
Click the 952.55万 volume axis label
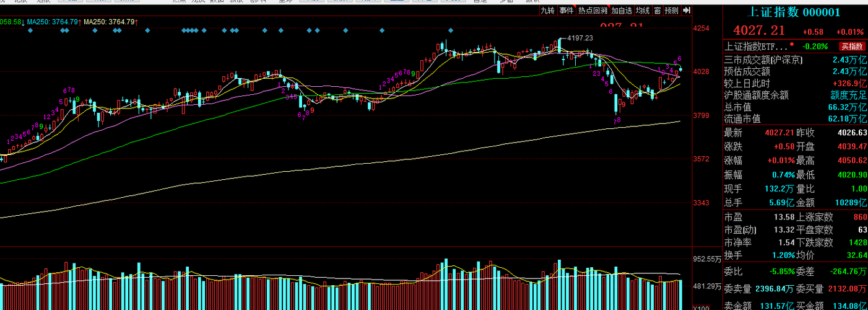point(706,259)
